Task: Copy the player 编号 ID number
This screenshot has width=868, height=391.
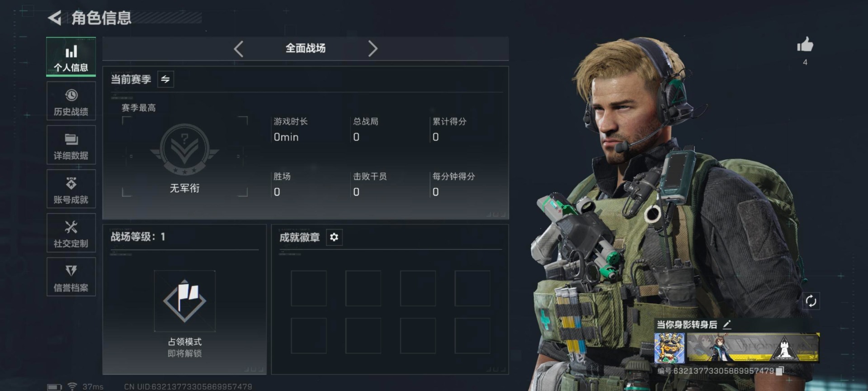Action: click(779, 371)
